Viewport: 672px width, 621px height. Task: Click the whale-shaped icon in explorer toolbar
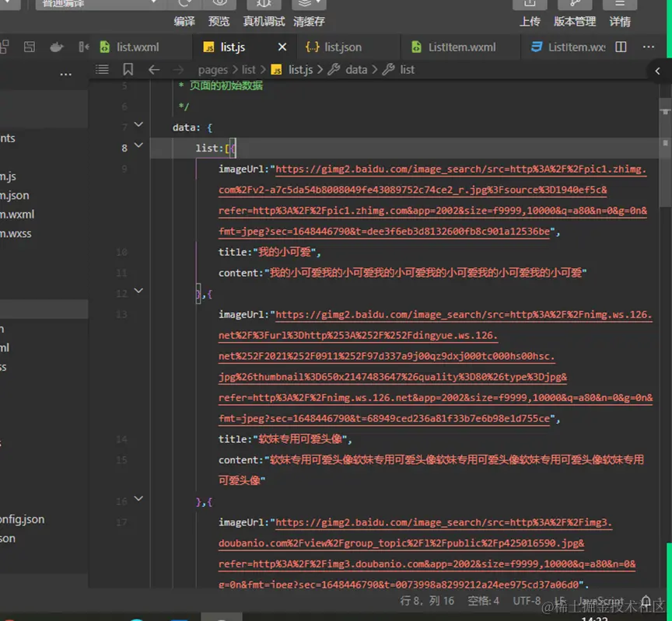[56, 47]
